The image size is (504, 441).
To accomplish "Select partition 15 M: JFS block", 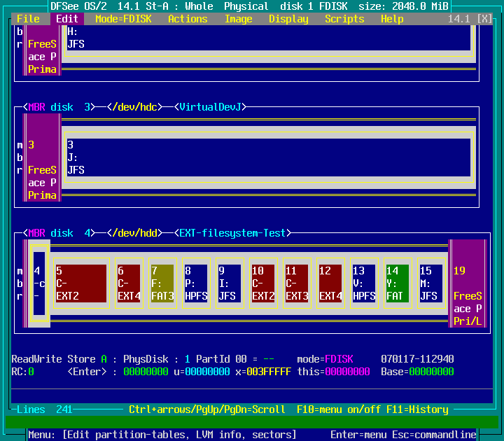I will point(431,283).
